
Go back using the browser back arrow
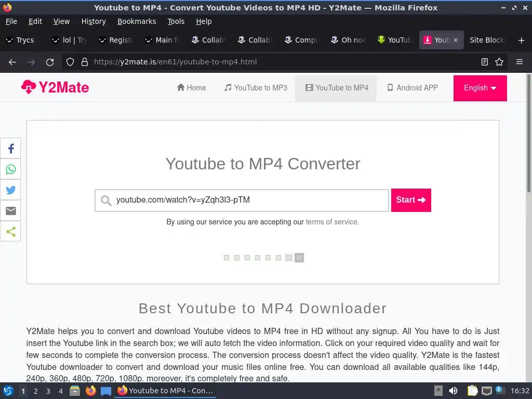tap(12, 62)
